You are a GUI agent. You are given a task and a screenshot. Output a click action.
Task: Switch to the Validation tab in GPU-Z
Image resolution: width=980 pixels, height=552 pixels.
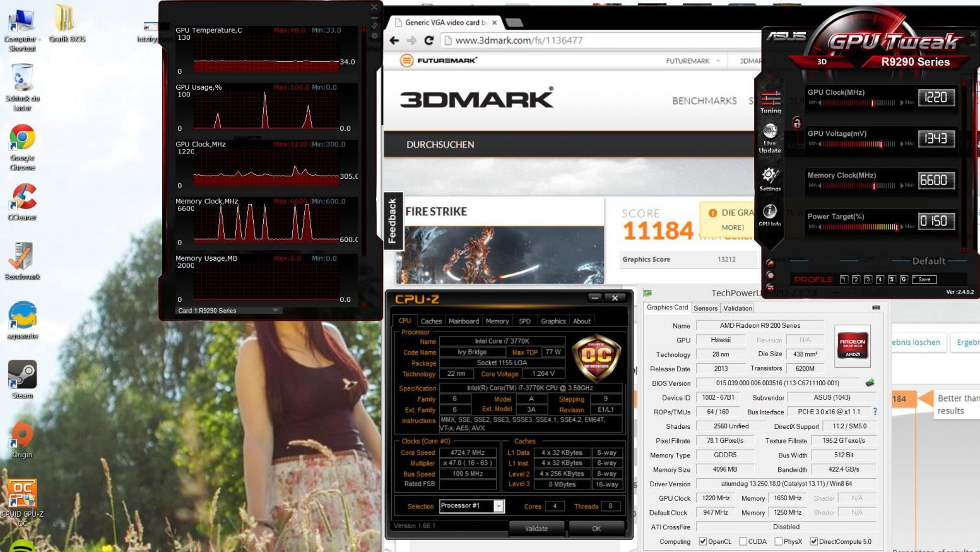(x=738, y=308)
